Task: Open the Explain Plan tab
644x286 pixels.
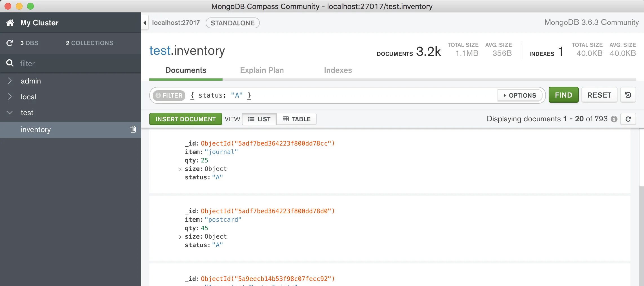Action: [262, 70]
